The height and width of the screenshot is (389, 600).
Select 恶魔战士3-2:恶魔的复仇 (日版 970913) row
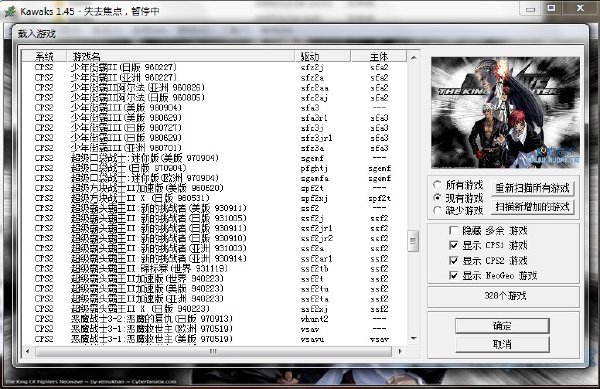(214, 319)
